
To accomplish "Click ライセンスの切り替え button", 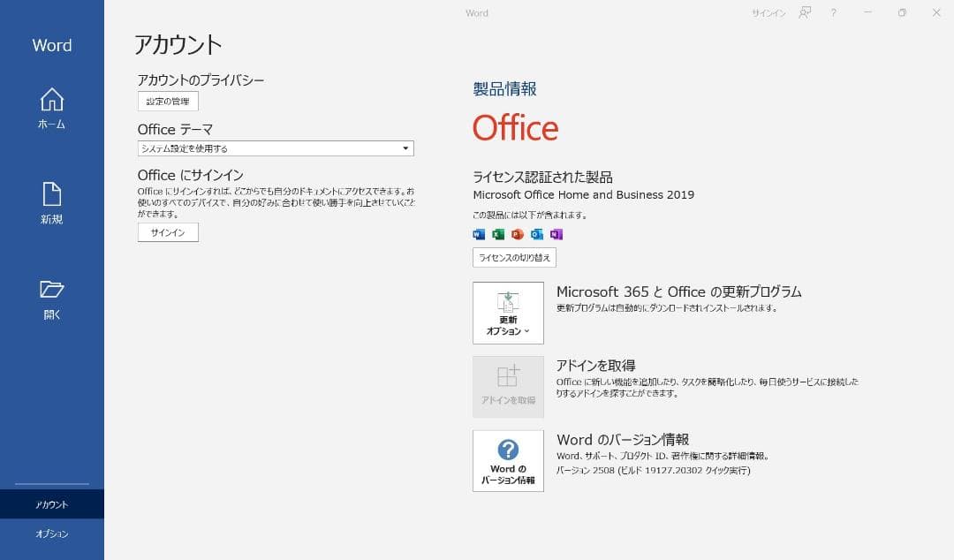I will click(514, 258).
